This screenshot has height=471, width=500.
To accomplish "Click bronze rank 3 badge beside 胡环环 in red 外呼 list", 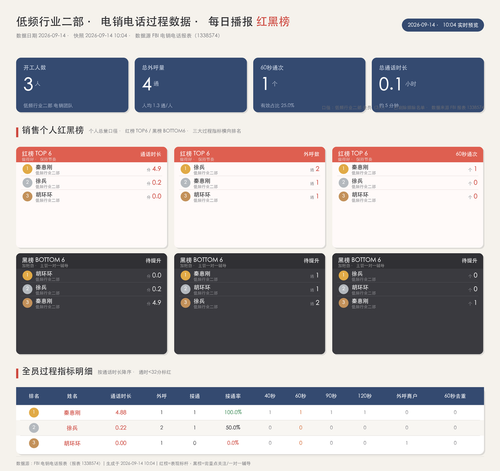I will click(185, 196).
